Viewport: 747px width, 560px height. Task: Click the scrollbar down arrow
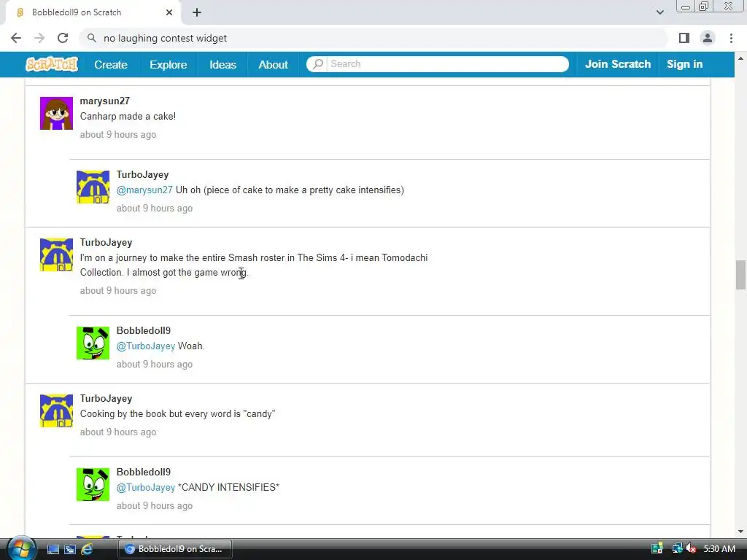(x=740, y=532)
